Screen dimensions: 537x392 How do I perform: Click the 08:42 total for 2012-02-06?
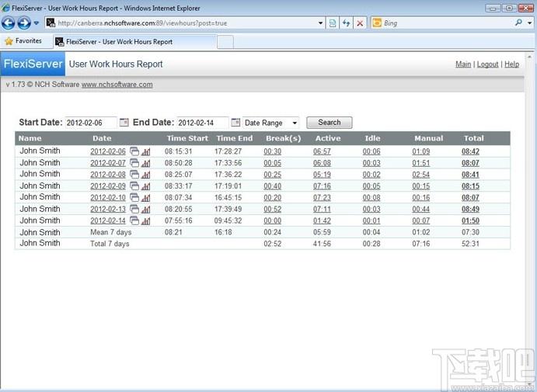(x=470, y=151)
